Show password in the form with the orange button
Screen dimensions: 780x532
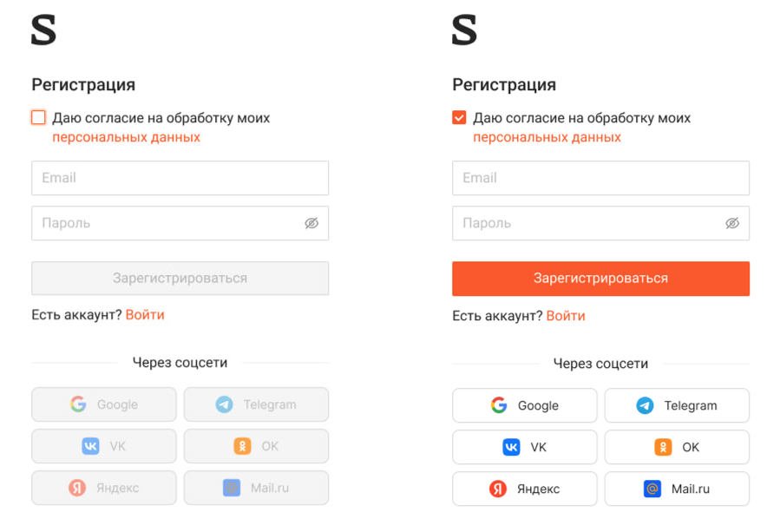pos(732,223)
